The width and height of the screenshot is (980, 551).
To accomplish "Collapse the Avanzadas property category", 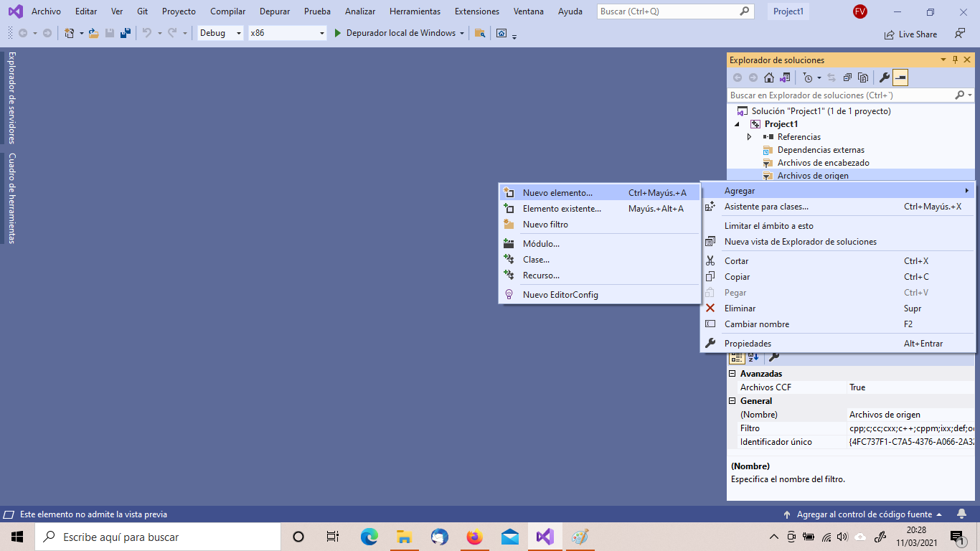I will tap(732, 374).
